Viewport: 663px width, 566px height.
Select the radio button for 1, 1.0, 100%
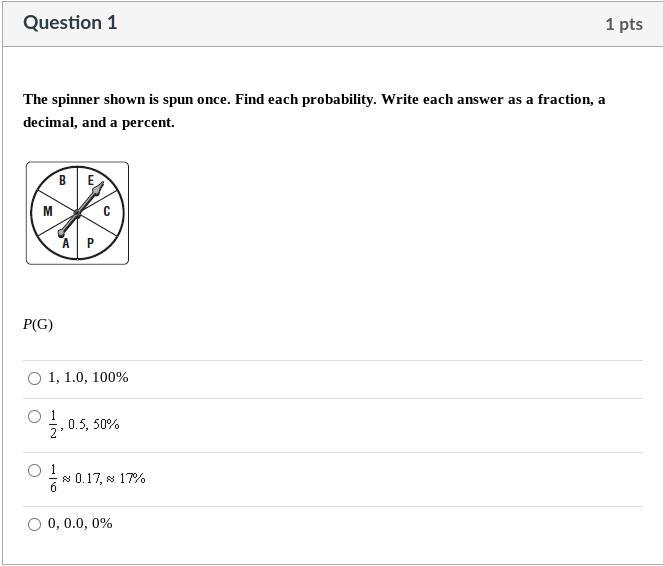pyautogui.click(x=35, y=378)
